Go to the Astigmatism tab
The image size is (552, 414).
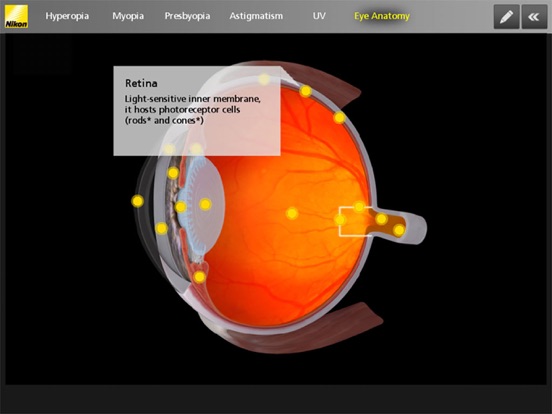tap(256, 16)
